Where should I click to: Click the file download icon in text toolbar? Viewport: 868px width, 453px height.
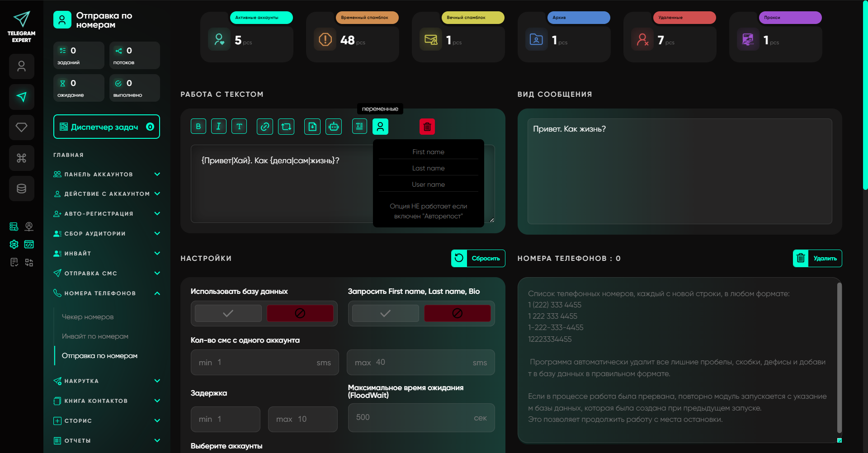pyautogui.click(x=312, y=127)
